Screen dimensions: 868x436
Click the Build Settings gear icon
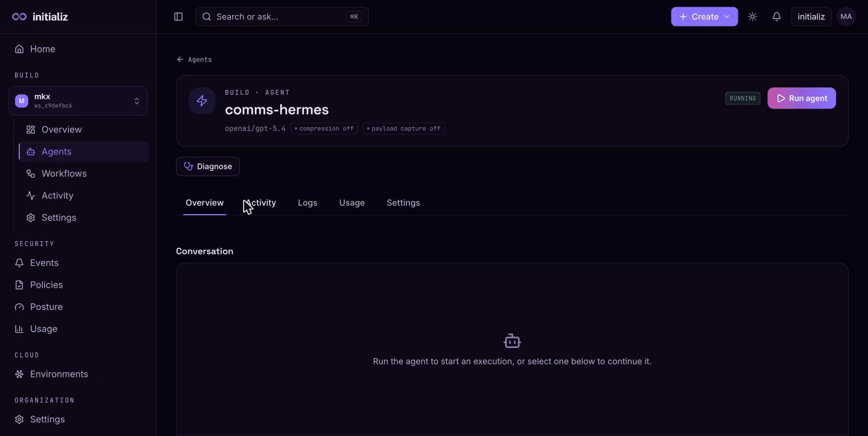[31, 218]
